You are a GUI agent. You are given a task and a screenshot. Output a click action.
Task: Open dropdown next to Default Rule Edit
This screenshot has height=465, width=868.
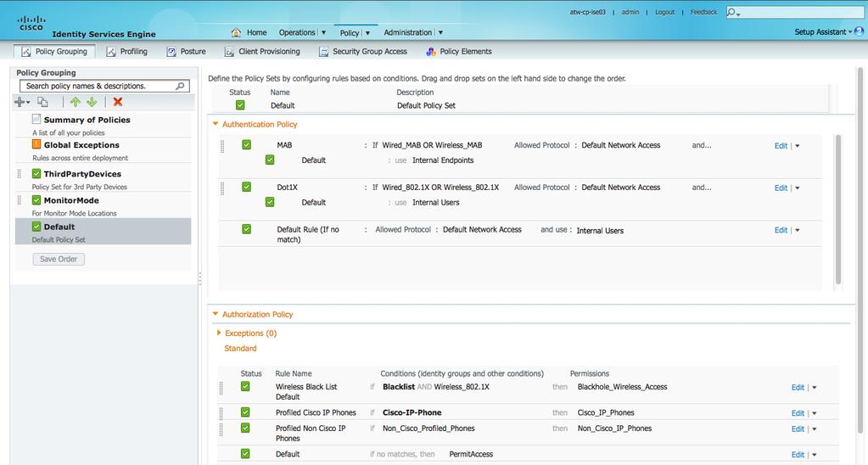click(797, 230)
